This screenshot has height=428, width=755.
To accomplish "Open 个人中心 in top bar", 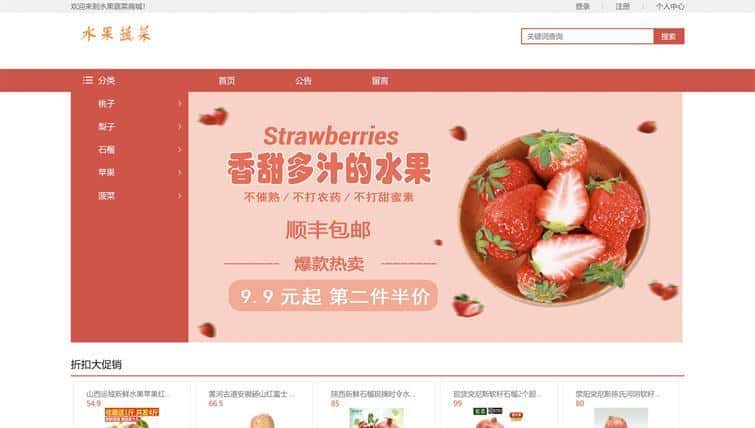I will [670, 6].
